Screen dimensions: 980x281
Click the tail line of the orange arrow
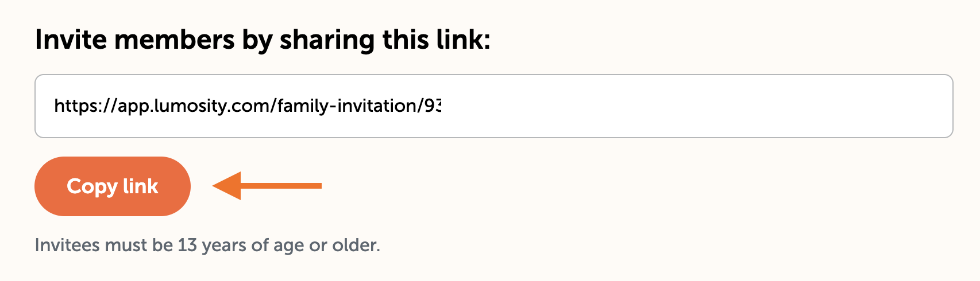(x=287, y=185)
